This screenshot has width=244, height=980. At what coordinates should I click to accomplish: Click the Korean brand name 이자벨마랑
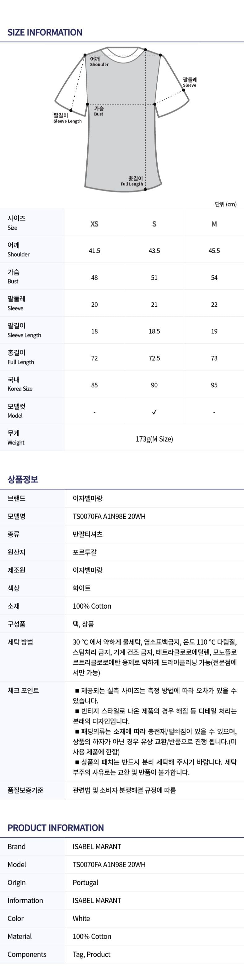click(88, 498)
